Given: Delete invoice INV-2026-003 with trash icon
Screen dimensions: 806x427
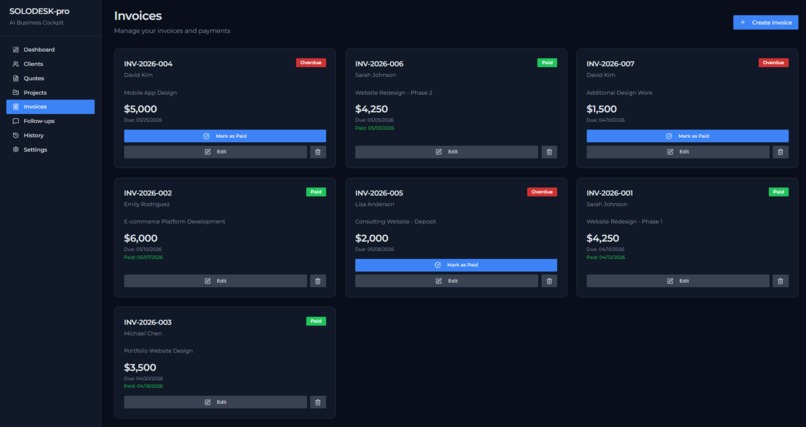Looking at the screenshot, I should tap(318, 402).
